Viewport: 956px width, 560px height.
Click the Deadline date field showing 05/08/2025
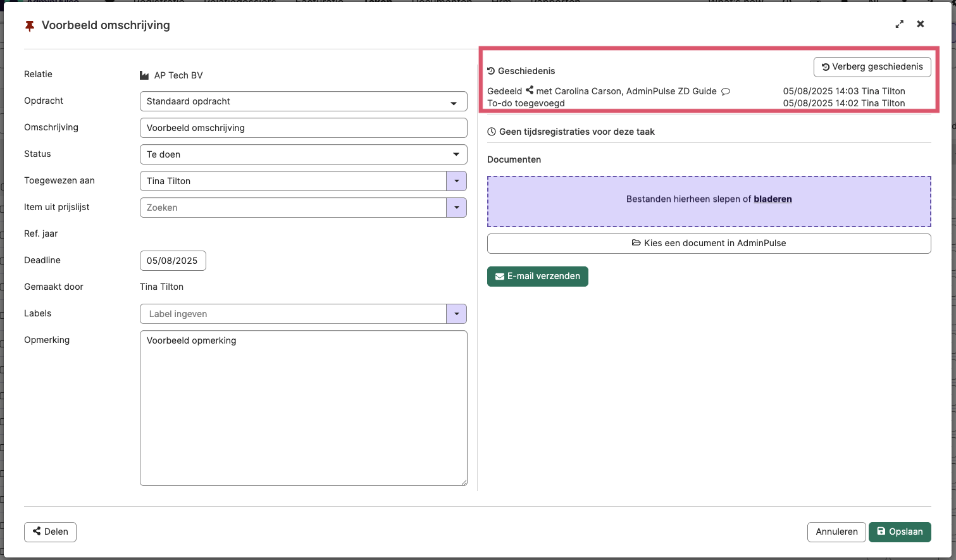173,260
